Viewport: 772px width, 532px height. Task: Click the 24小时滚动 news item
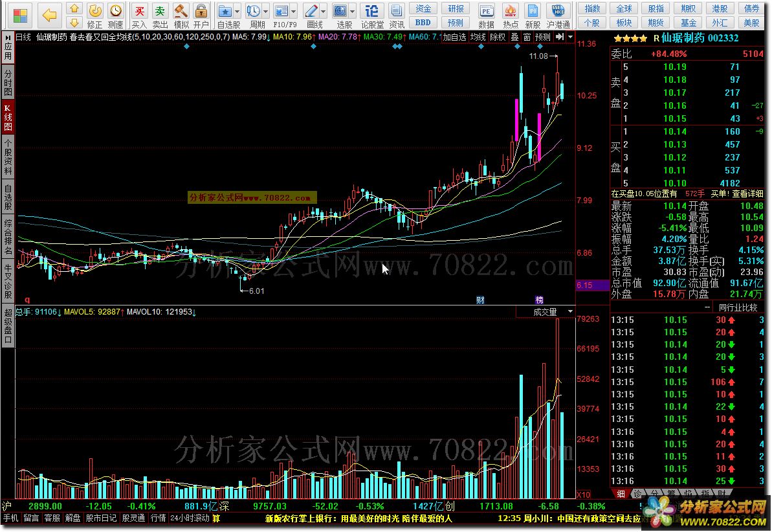coord(189,518)
